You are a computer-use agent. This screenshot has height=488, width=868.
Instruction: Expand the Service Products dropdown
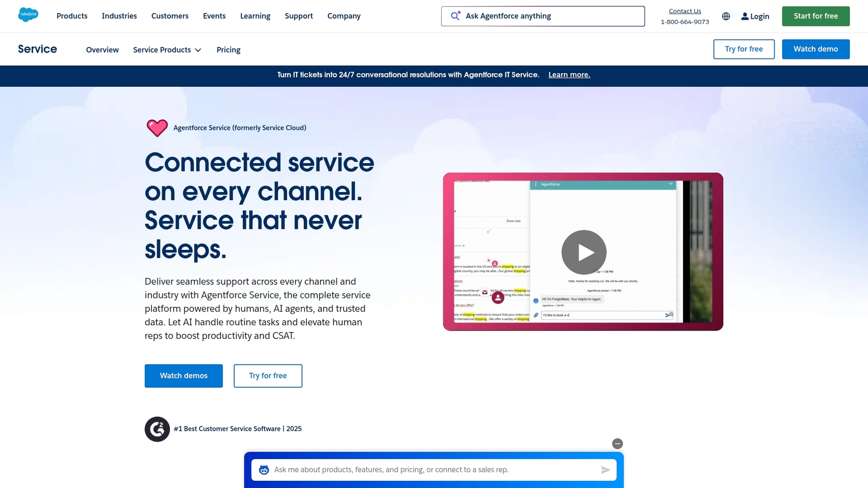coord(166,50)
